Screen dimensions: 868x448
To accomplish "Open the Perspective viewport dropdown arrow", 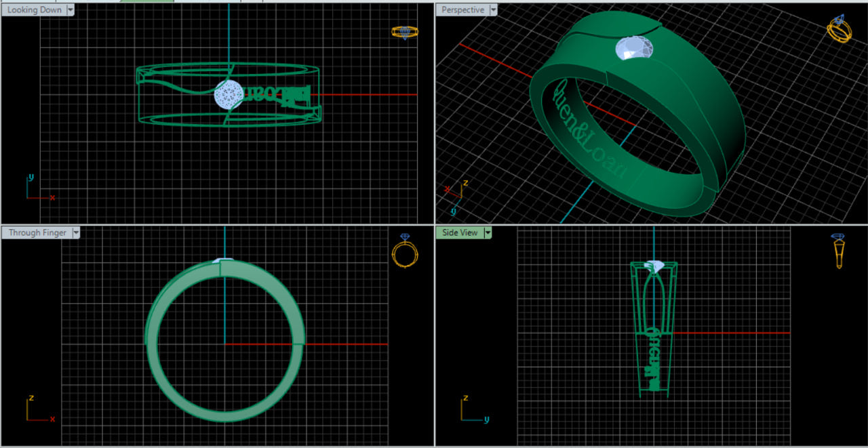I will tap(493, 10).
